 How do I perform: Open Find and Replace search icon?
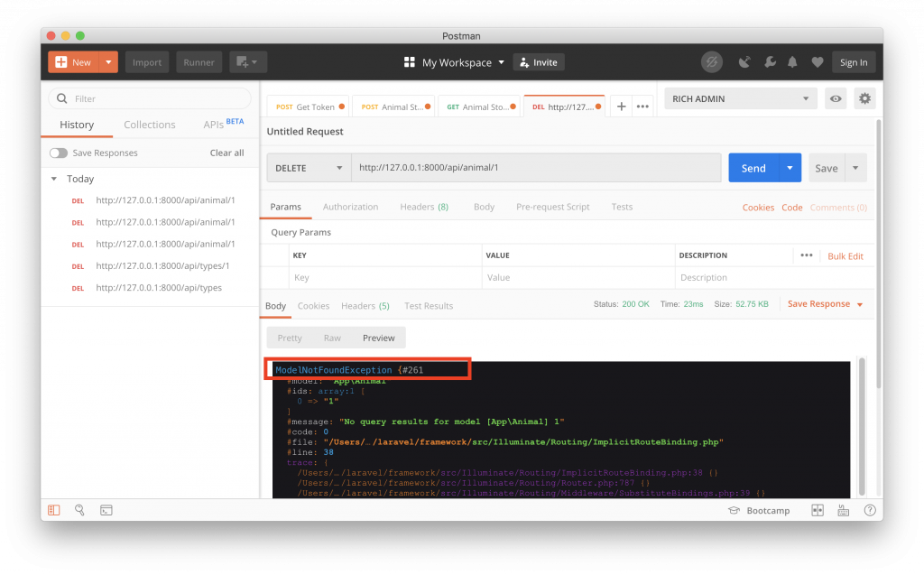79,510
